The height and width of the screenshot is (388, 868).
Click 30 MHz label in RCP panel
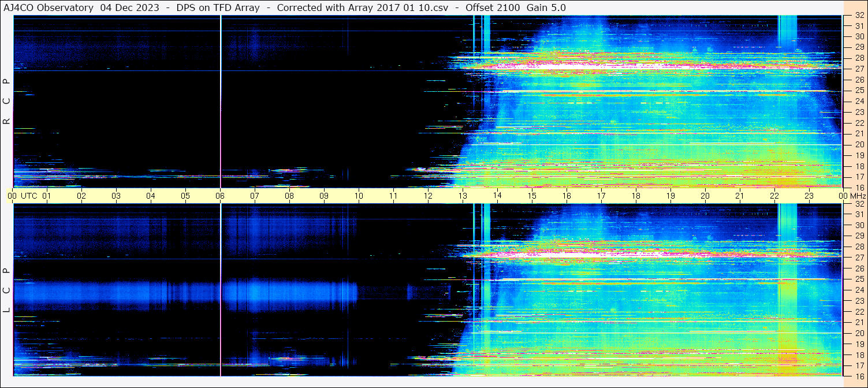tap(859, 36)
